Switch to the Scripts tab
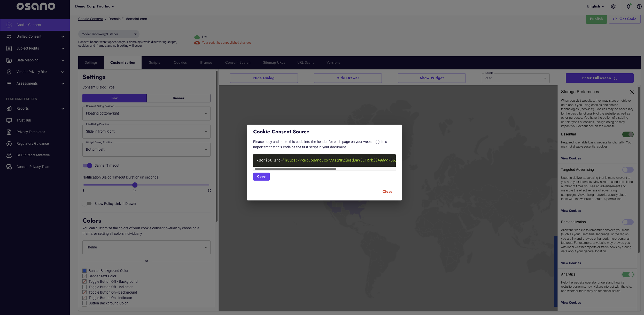 point(154,63)
